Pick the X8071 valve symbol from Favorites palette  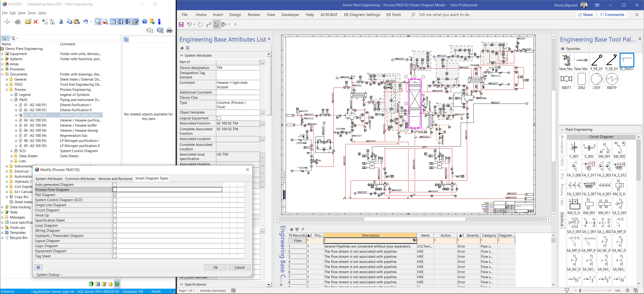tap(566, 80)
